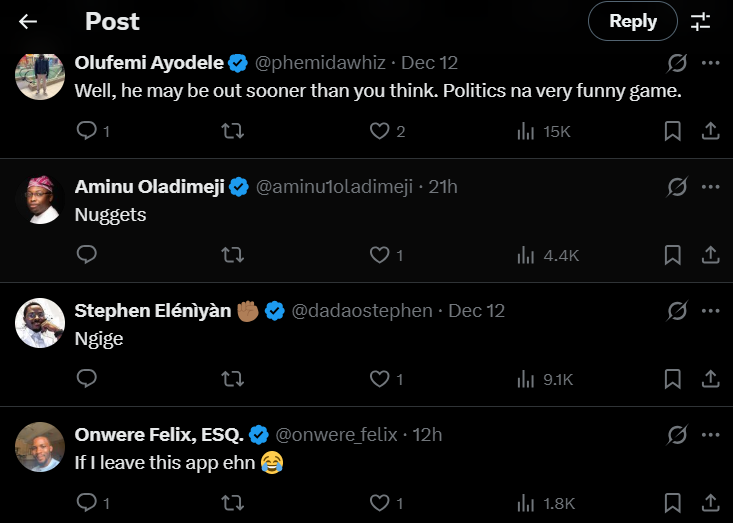Repost Stephen Elénìyàn's Ngige reply

pyautogui.click(x=232, y=379)
